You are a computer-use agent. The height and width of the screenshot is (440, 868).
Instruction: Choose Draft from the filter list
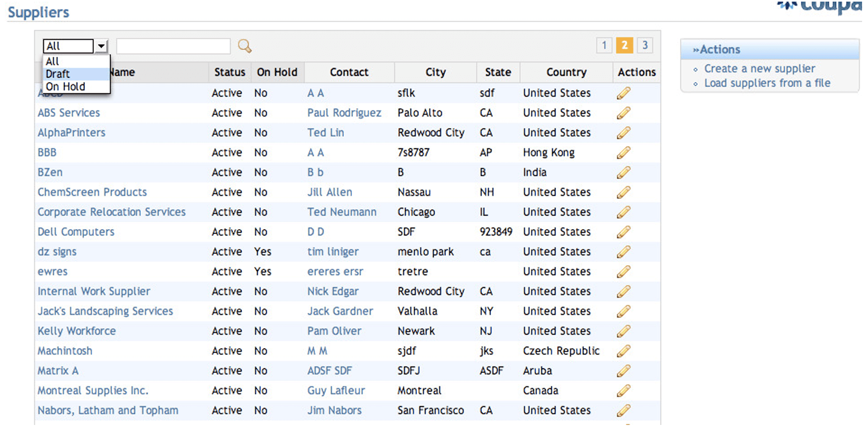click(76, 74)
